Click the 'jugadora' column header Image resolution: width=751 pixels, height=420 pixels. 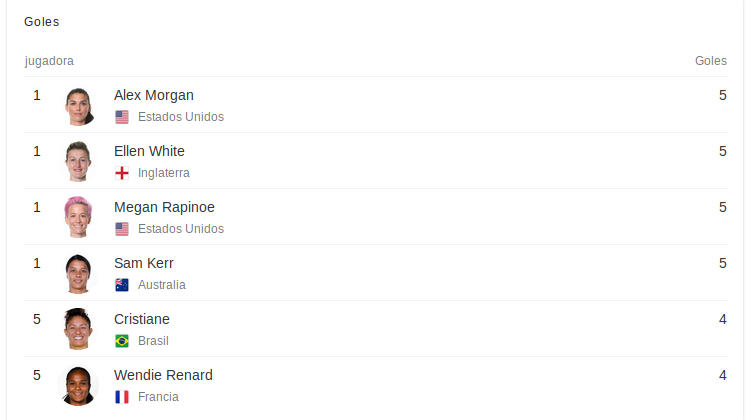click(49, 61)
